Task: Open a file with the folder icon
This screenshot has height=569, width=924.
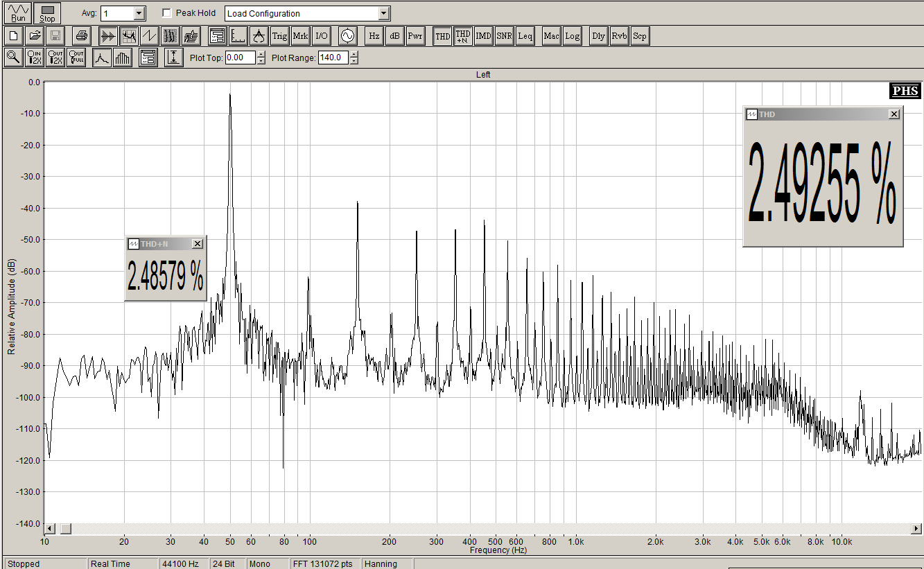Action: pyautogui.click(x=35, y=36)
